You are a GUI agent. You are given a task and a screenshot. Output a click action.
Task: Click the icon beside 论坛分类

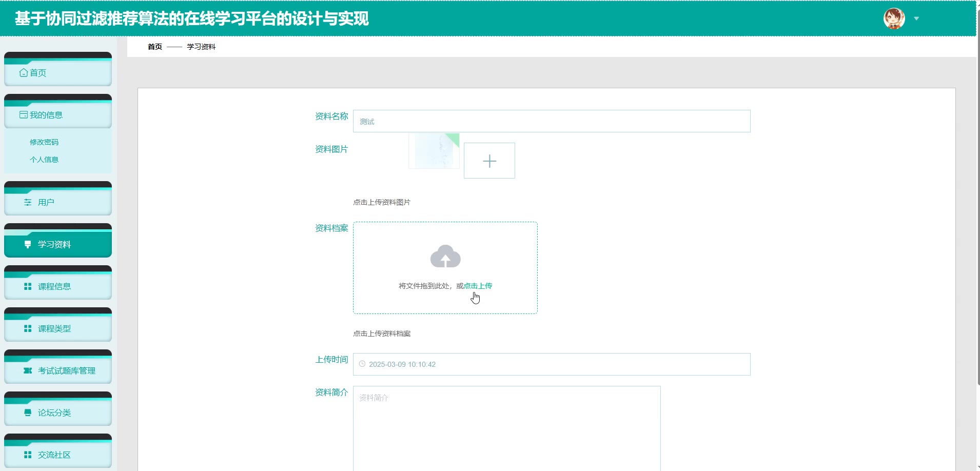pos(28,413)
